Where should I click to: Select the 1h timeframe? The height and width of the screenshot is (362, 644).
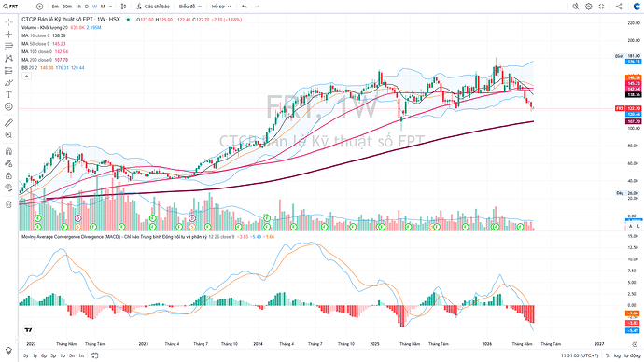pos(78,7)
